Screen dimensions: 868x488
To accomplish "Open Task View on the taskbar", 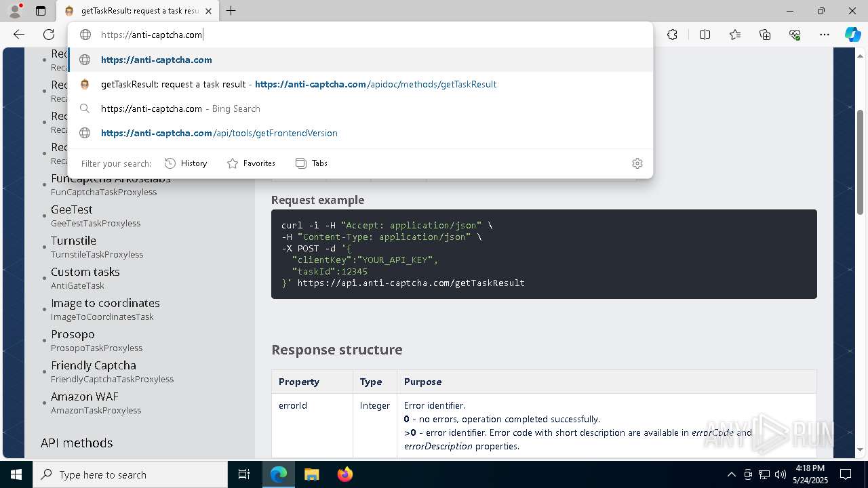I will click(244, 474).
